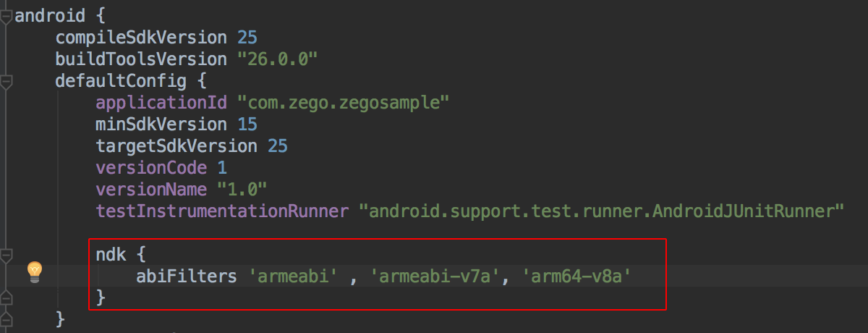The width and height of the screenshot is (868, 333).
Task: Click the 'armeabi-v7a' string
Action: tap(436, 277)
